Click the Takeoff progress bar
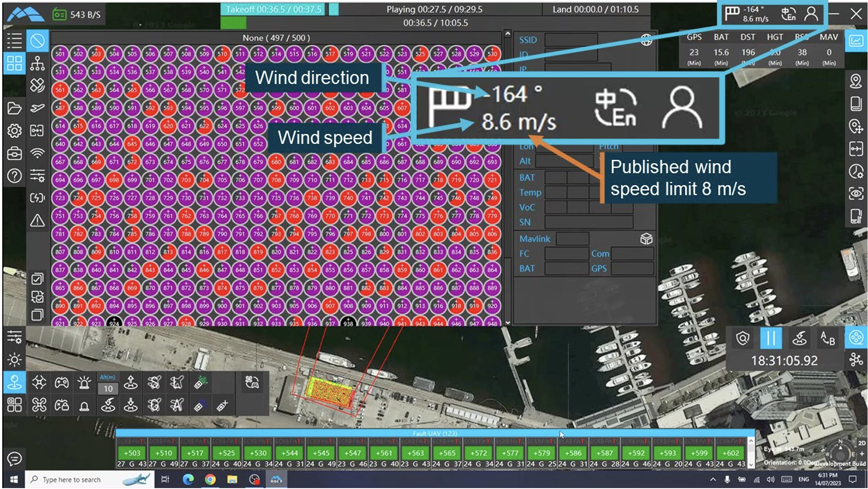 (x=273, y=9)
